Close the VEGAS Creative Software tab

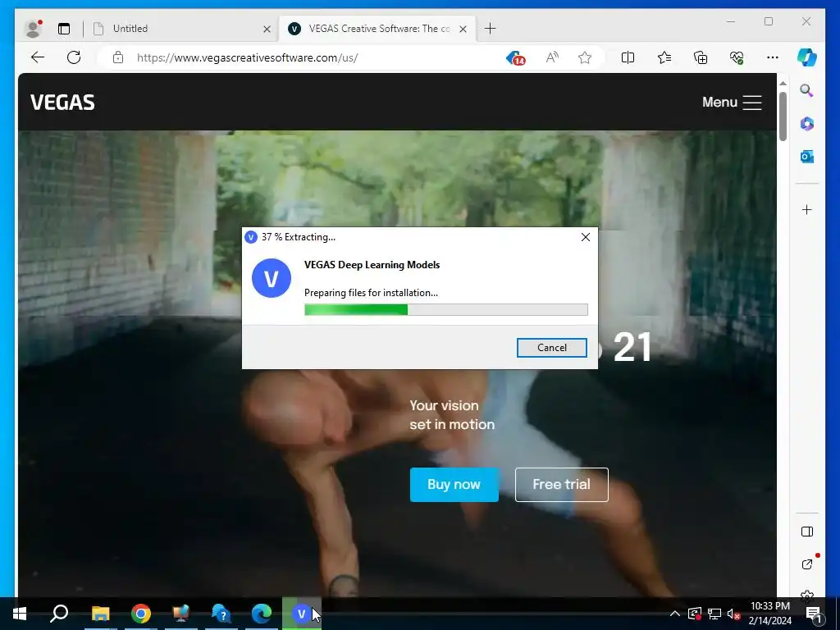[x=463, y=29]
